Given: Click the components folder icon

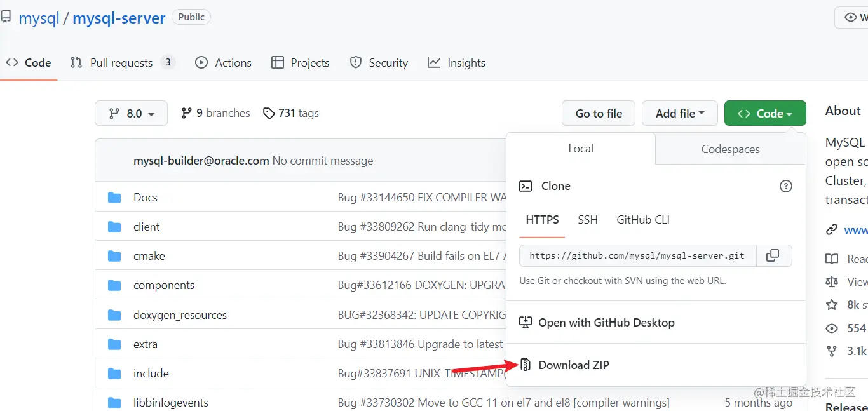Looking at the screenshot, I should click(114, 285).
